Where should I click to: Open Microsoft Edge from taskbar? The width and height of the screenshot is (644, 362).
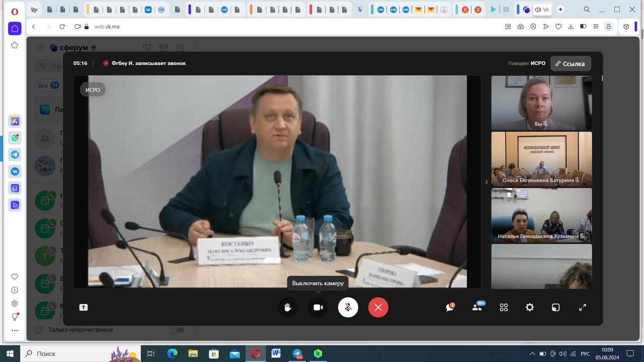pos(172,353)
